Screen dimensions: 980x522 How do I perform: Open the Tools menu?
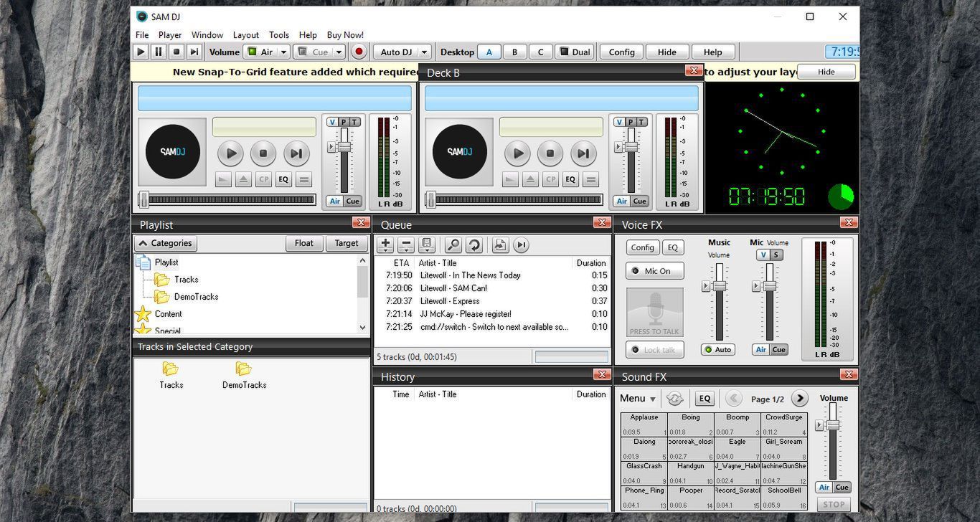(279, 34)
